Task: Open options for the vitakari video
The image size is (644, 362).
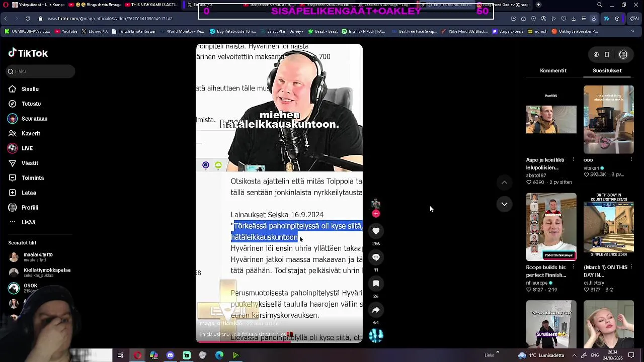Action: coord(631,159)
